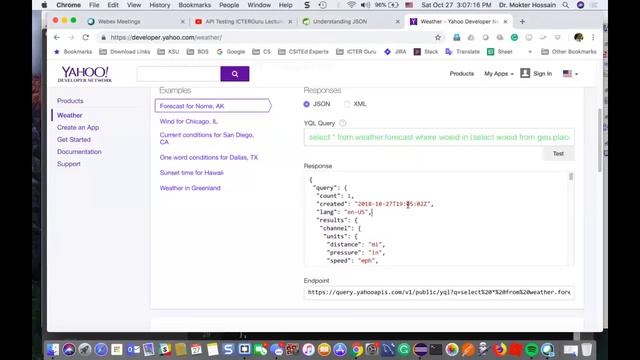Expand the My Apps dropdown
Viewport: 640px width, 360px height.
pos(499,73)
